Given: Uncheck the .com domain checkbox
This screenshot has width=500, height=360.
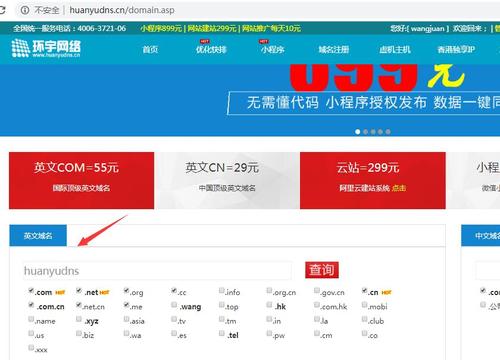Looking at the screenshot, I should coord(31,290).
